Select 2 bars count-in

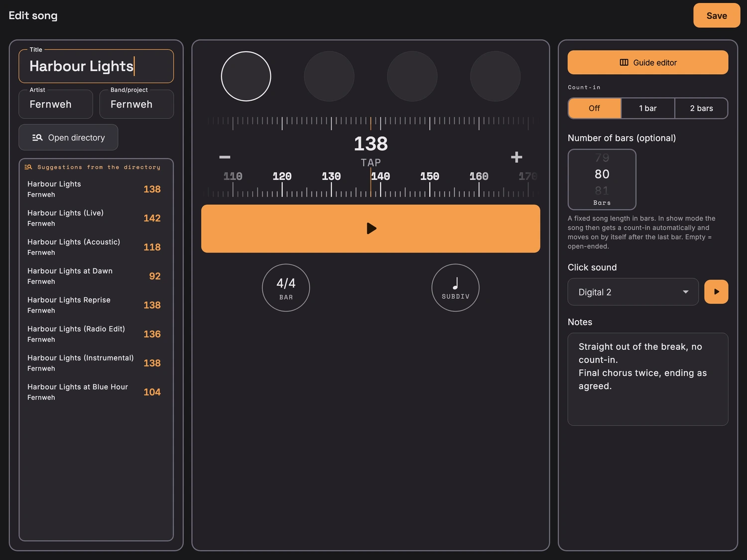pyautogui.click(x=701, y=108)
